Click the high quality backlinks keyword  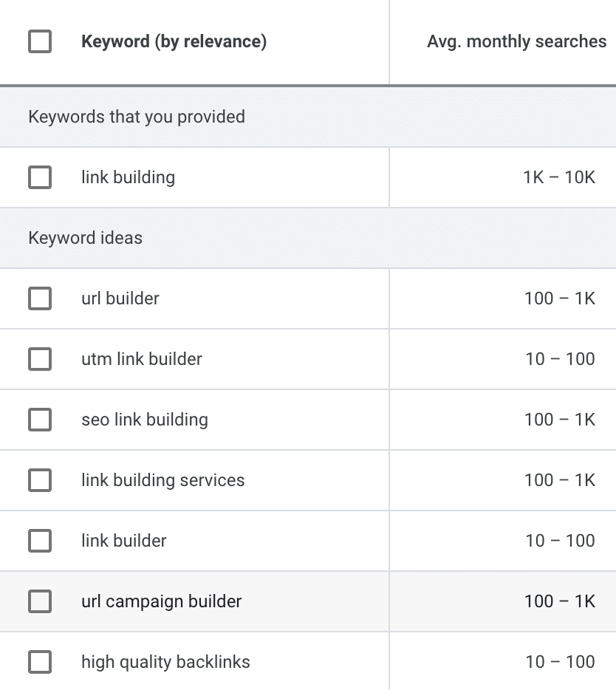pyautogui.click(x=165, y=662)
